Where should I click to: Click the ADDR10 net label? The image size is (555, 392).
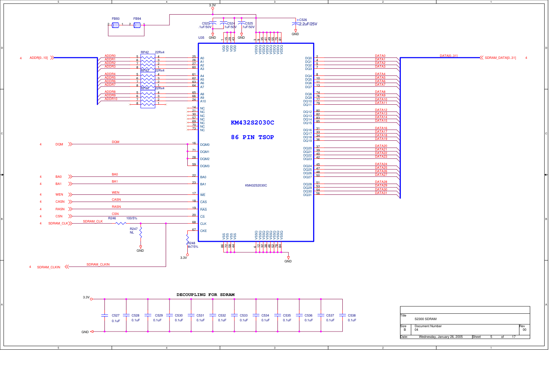pos(111,99)
